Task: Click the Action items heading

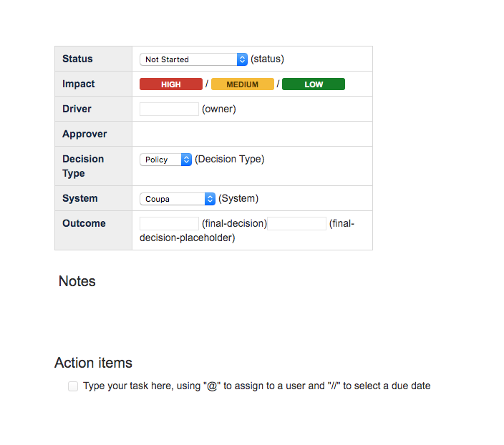Action: (x=93, y=363)
